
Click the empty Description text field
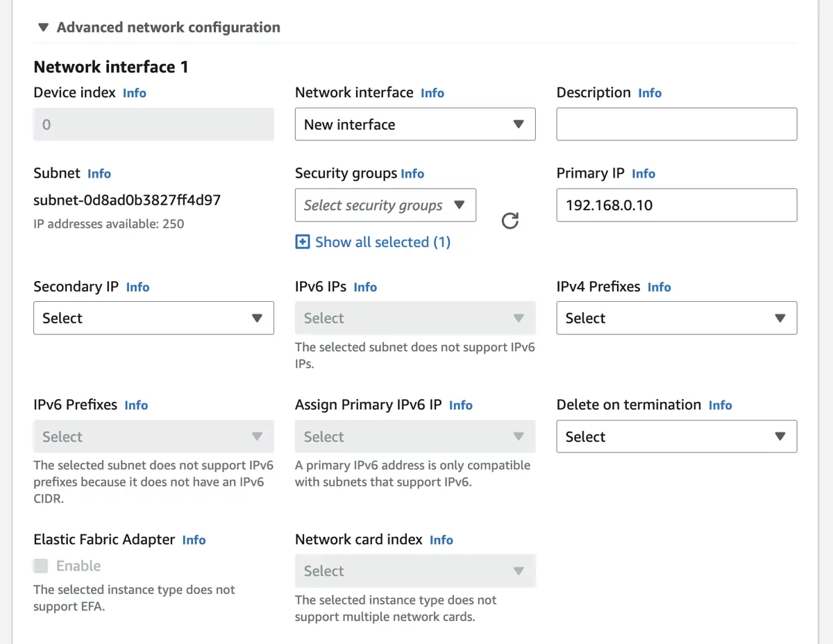[x=676, y=124]
